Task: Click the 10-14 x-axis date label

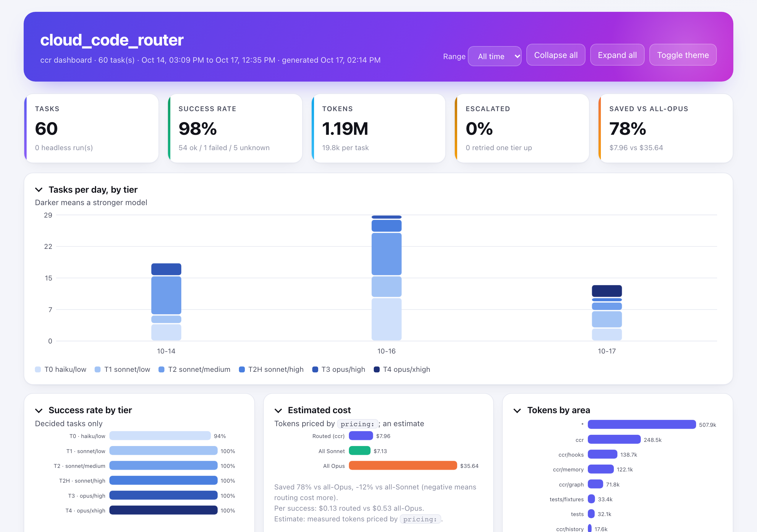Action: [x=166, y=351]
